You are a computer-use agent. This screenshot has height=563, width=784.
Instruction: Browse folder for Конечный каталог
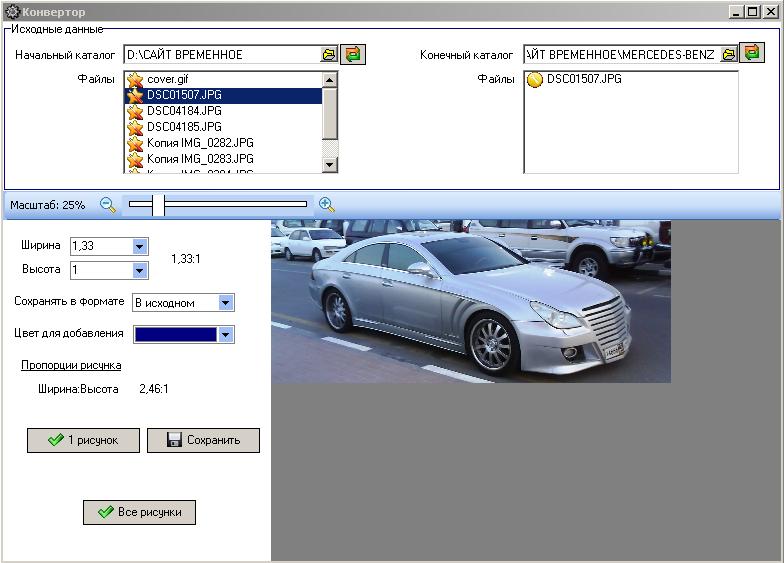pos(729,54)
